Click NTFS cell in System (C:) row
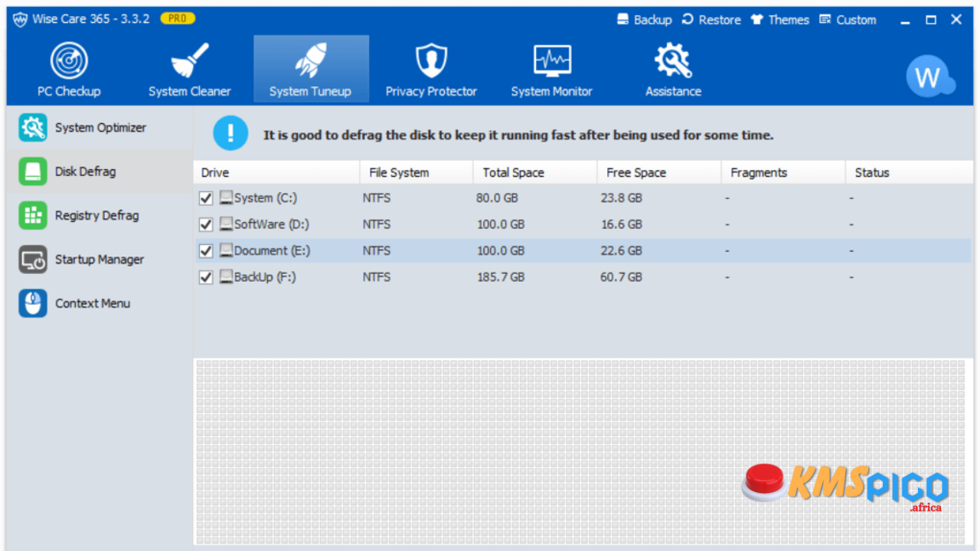Screen dimensions: 980x551 [377, 198]
